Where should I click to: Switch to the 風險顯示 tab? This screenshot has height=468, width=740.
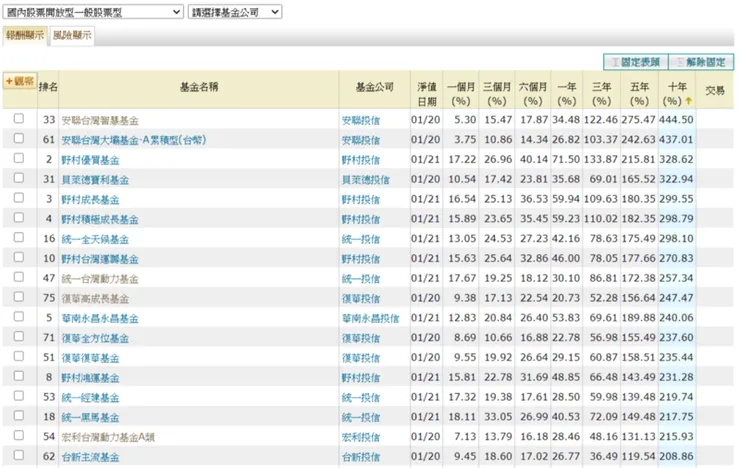click(x=72, y=36)
